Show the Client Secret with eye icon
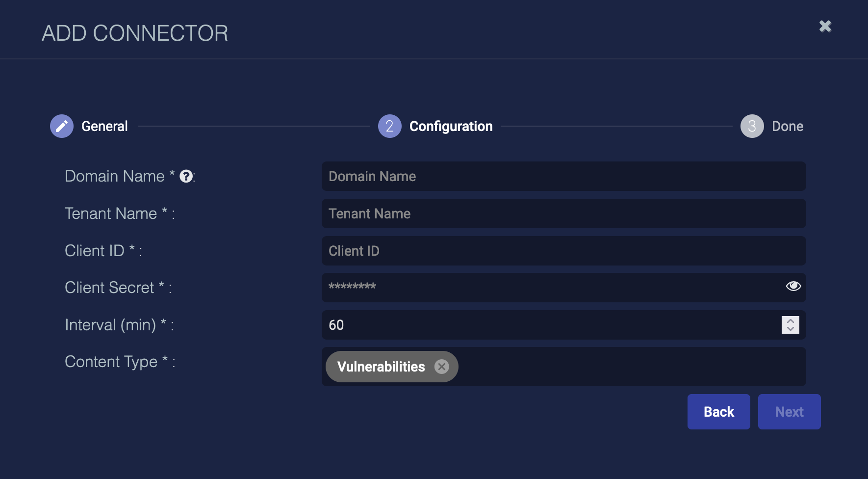868x479 pixels. [793, 286]
